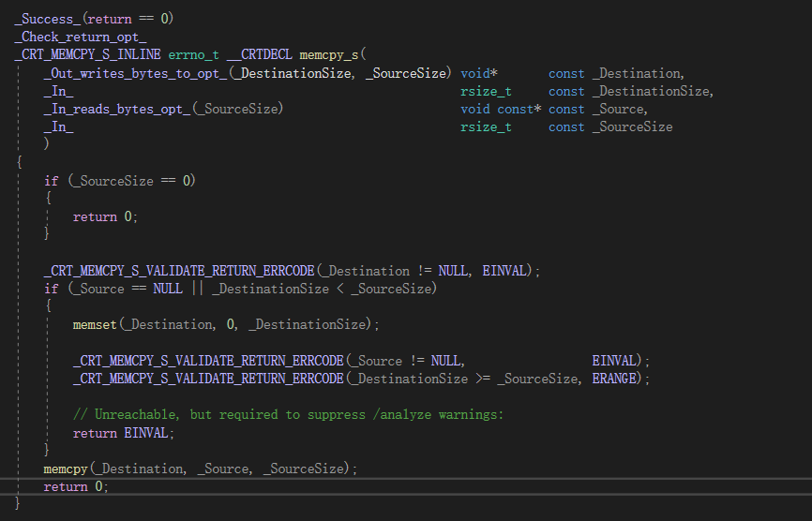Viewport: 812px width, 521px height.
Task: Click the 'Unreachable' comment line
Action: click(288, 415)
